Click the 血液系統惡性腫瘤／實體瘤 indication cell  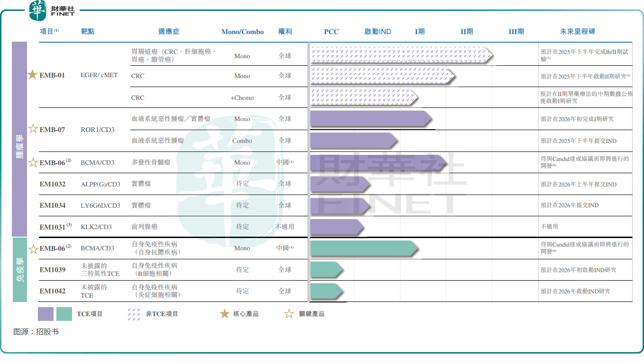pos(171,119)
